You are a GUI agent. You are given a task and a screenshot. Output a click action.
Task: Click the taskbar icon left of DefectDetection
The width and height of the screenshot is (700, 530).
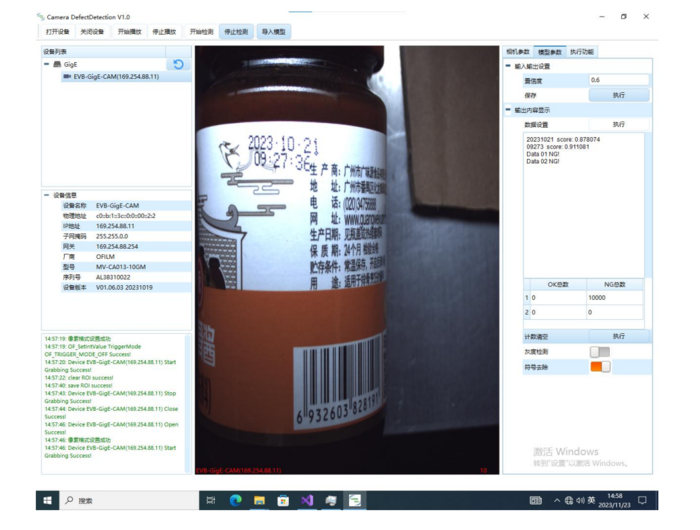(x=331, y=501)
